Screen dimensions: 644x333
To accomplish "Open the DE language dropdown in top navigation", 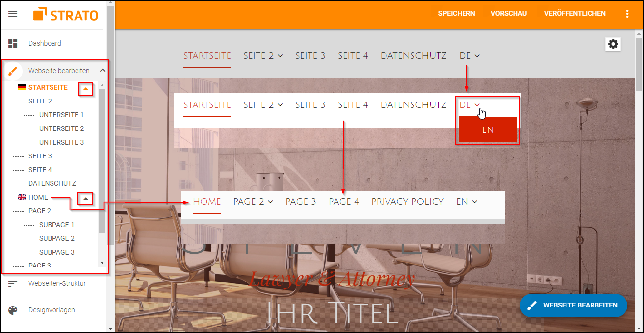I will click(x=469, y=56).
